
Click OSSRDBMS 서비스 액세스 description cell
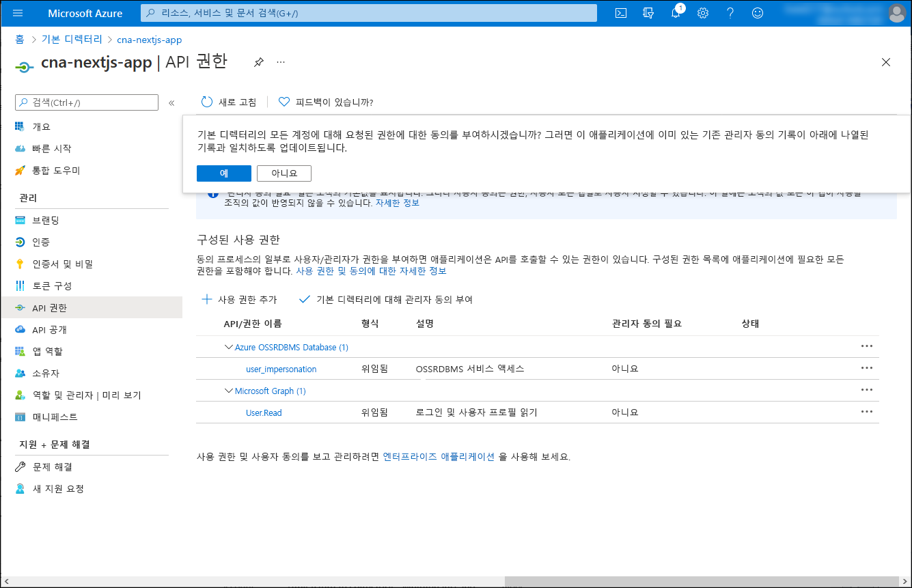point(470,369)
